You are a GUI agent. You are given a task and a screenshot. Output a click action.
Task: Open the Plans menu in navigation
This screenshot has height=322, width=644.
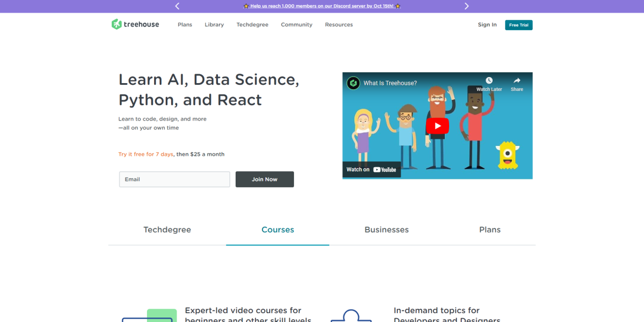[185, 25]
